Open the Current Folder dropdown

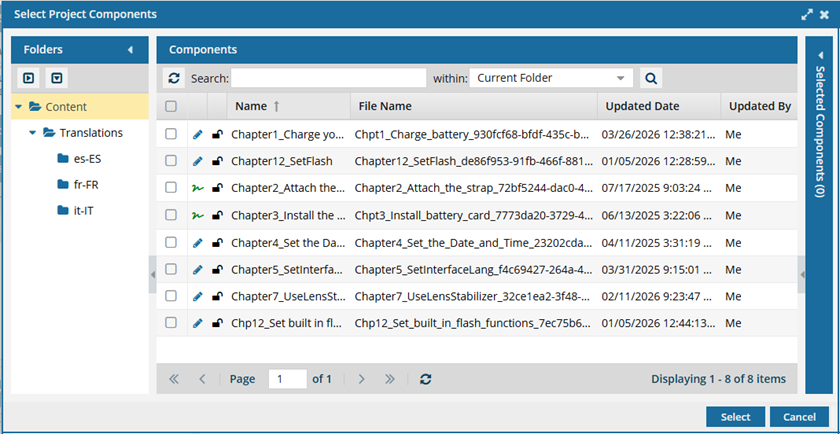[551, 78]
